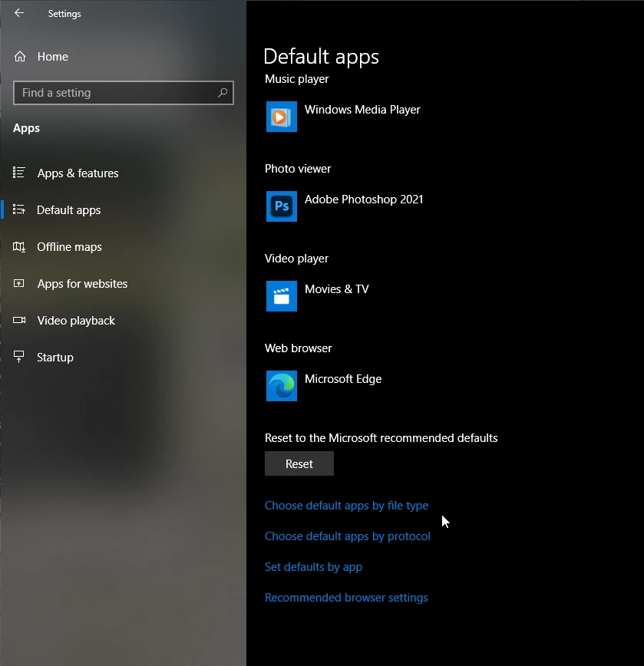Click the Movies & TV clapperboard icon
This screenshot has width=644, height=666.
click(281, 296)
